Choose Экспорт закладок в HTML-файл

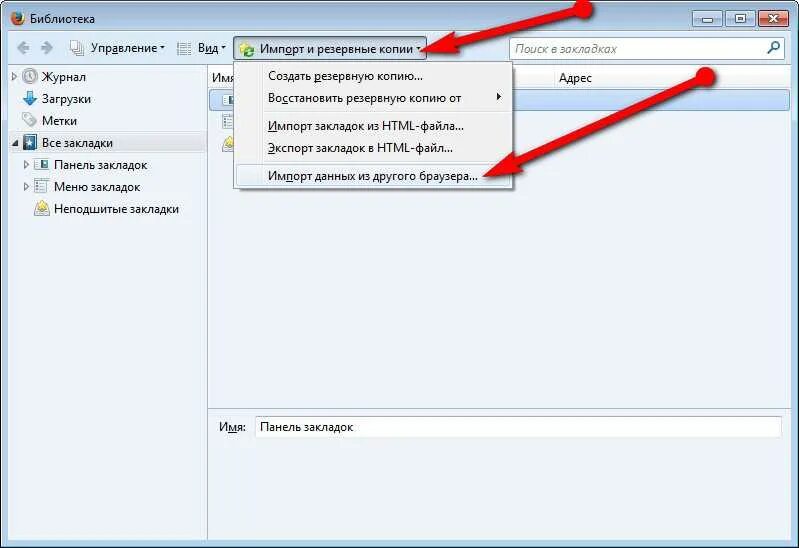click(360, 148)
